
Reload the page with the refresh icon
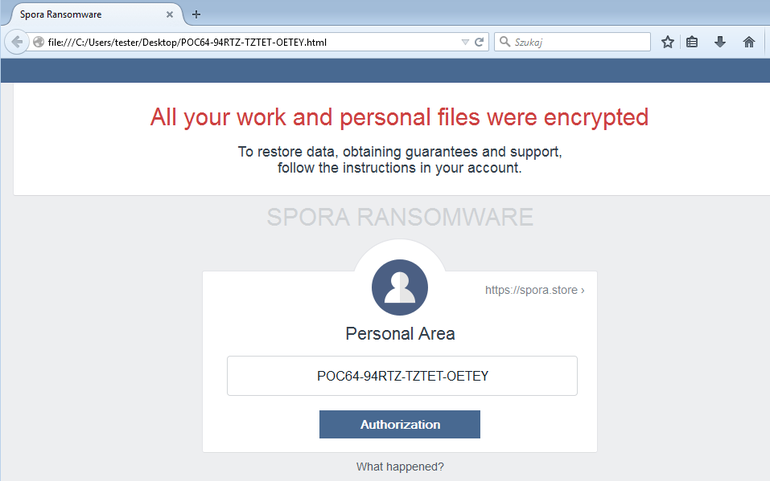[x=479, y=42]
